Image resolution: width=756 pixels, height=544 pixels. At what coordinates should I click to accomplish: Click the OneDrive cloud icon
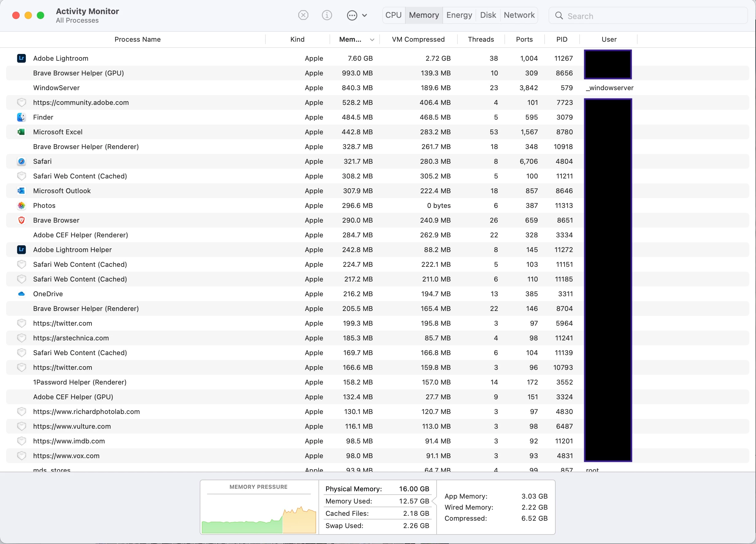click(x=21, y=294)
